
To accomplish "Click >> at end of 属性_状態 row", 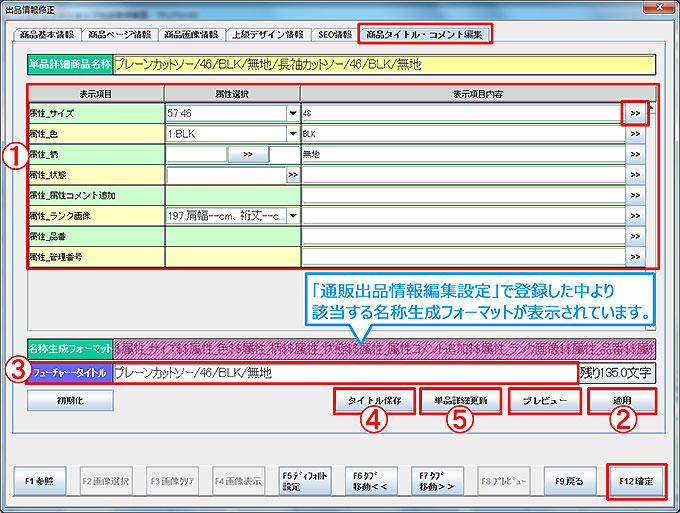I will pyautogui.click(x=635, y=175).
